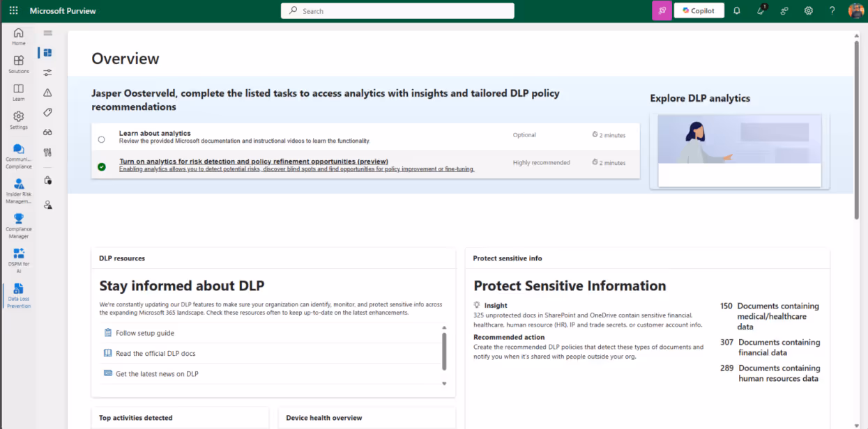
Task: Click the 'Stay informed about DLP' heading
Action: point(182,286)
